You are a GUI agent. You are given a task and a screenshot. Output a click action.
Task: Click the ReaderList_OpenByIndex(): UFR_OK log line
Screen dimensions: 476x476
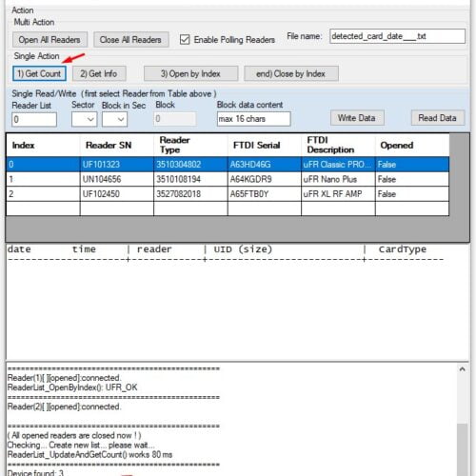72,387
